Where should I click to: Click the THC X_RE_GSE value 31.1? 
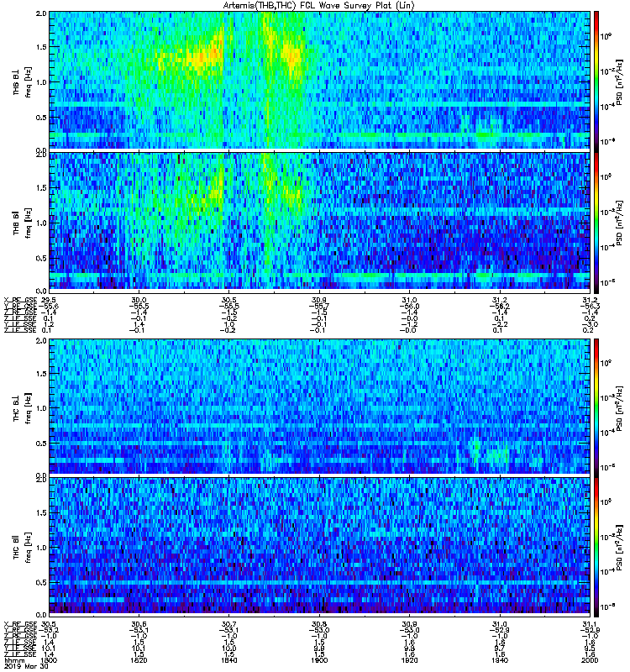pos(590,624)
